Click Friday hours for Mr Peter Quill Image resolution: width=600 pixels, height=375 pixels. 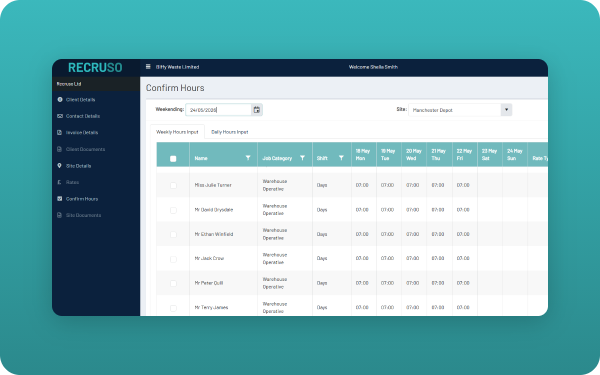coord(463,283)
